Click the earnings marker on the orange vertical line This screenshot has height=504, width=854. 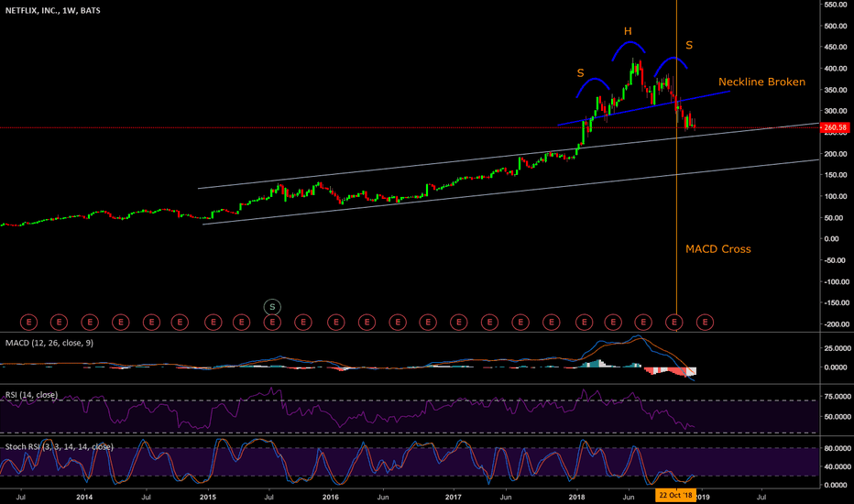tap(674, 323)
